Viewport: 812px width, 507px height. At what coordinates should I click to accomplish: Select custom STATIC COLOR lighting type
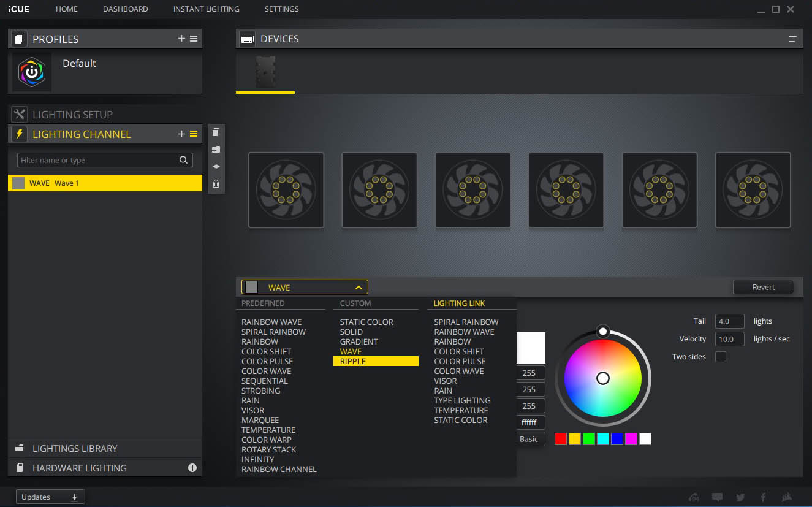coord(366,322)
